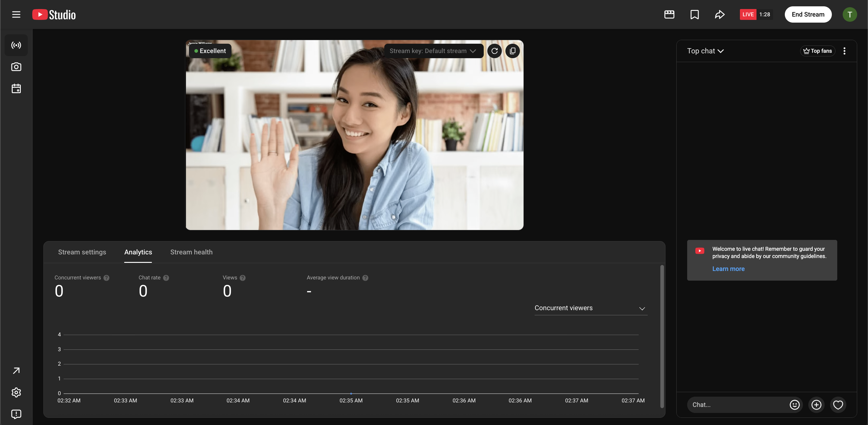
Task: Click the bookmark highlight icon in header
Action: [x=694, y=14]
